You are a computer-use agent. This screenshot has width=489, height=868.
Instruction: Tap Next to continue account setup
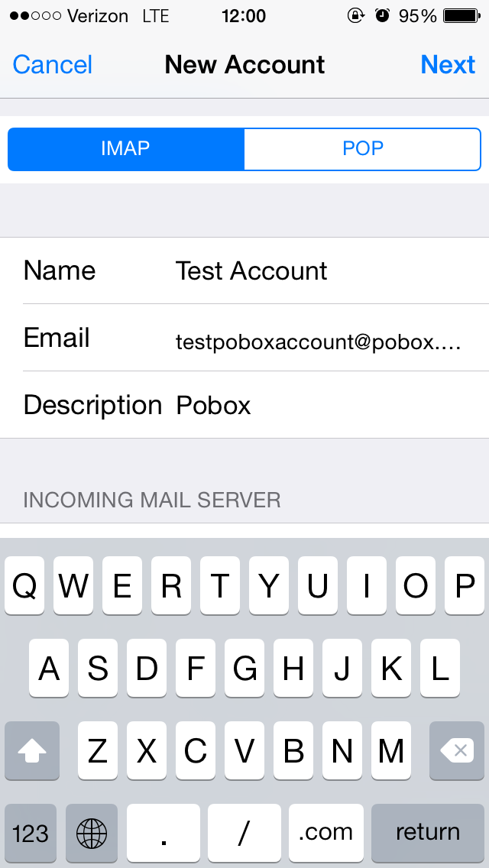click(x=448, y=65)
